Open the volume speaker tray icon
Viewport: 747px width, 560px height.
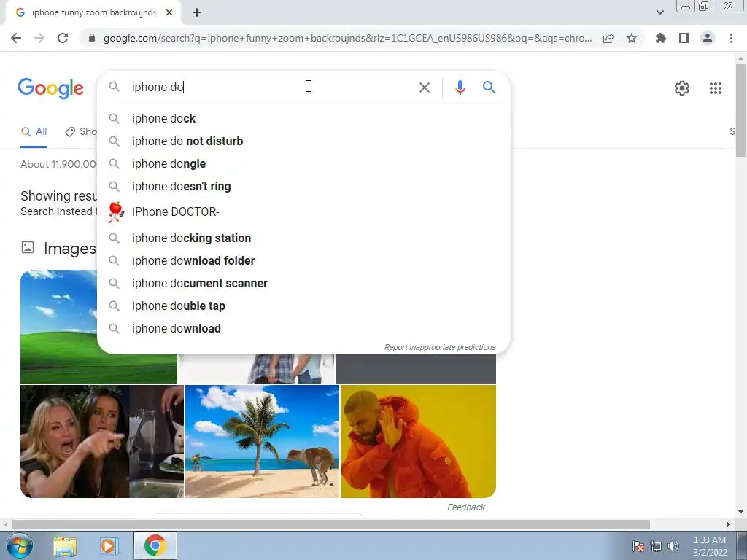pos(673,546)
